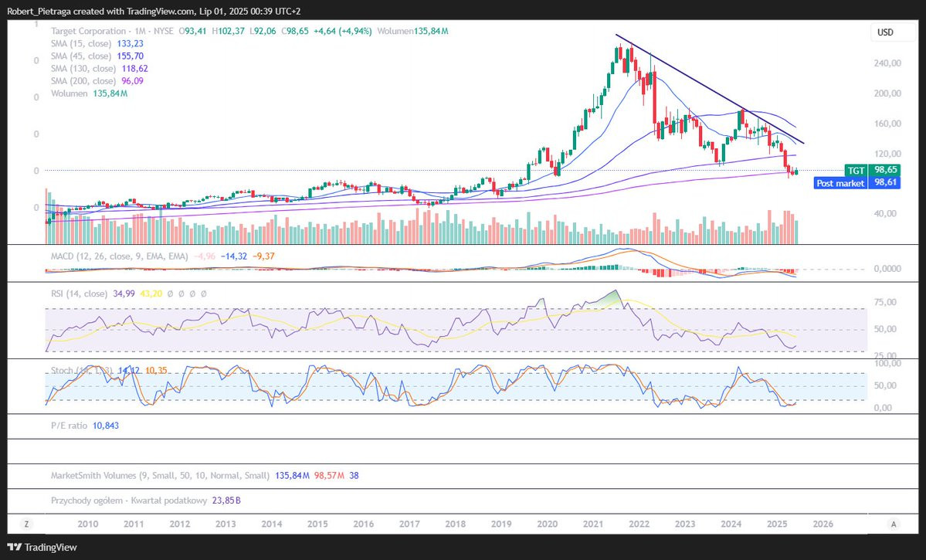Select the SMA (45, close) legend
The height and width of the screenshot is (560, 926).
81,56
